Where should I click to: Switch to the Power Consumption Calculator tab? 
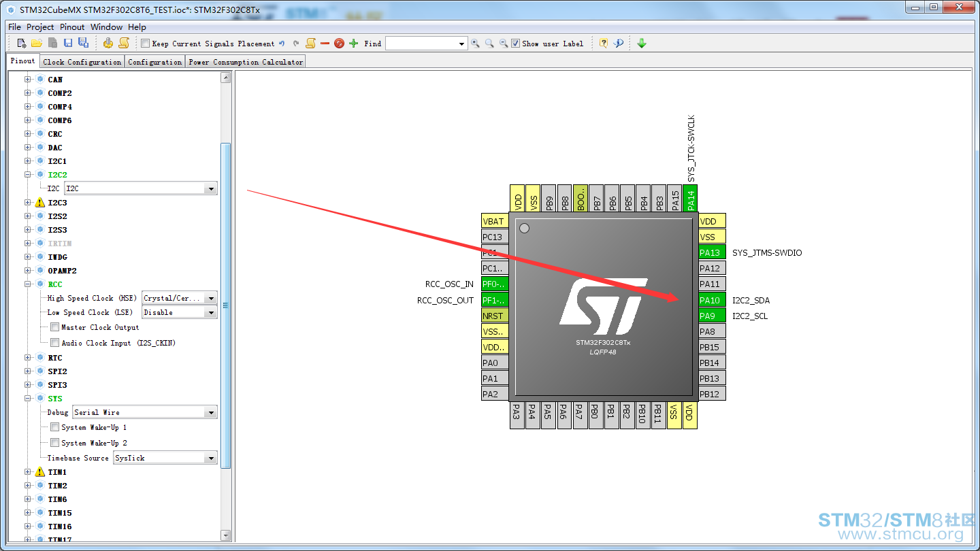point(246,62)
